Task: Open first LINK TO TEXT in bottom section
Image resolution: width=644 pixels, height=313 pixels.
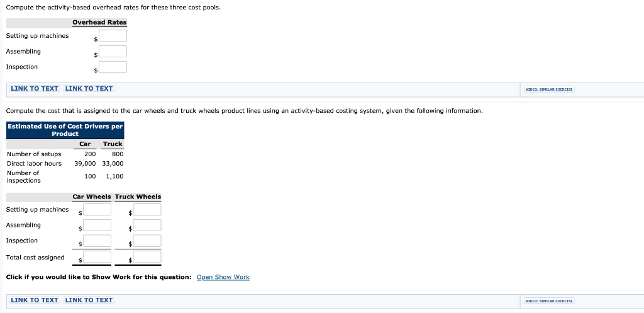Action: (x=35, y=300)
